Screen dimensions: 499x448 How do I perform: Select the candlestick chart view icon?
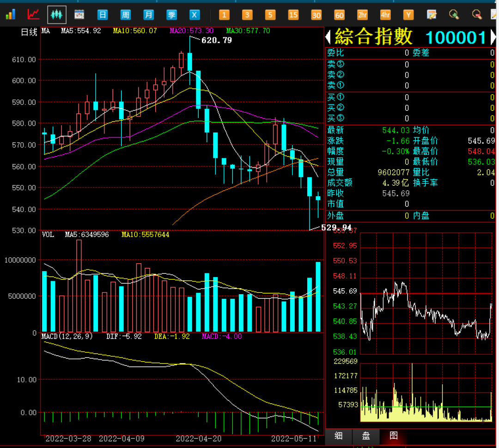[x=57, y=15]
